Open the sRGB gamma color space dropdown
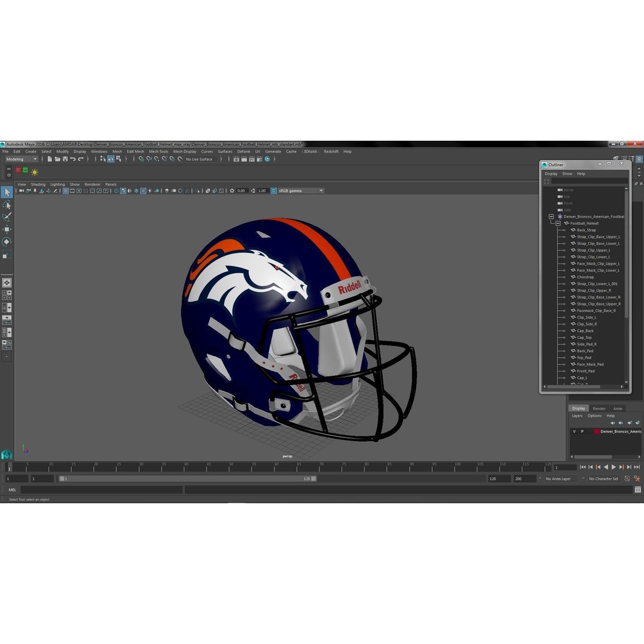Screen dimensions: 644x644 [301, 191]
